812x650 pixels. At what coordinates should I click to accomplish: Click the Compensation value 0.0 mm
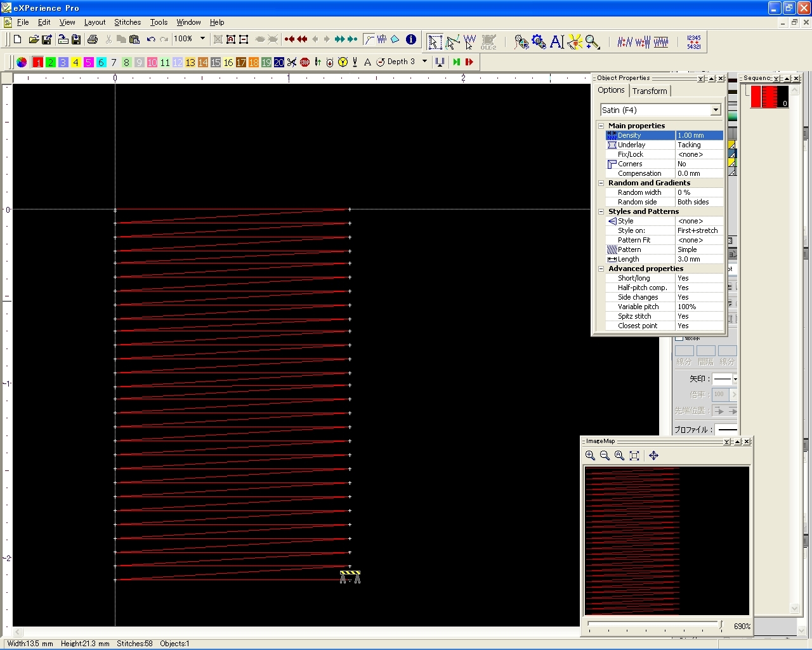click(699, 173)
